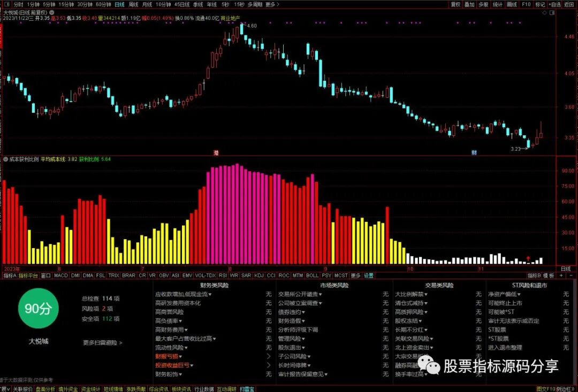Click the 财 marker on the chart
578x392 pixels.
point(474,152)
